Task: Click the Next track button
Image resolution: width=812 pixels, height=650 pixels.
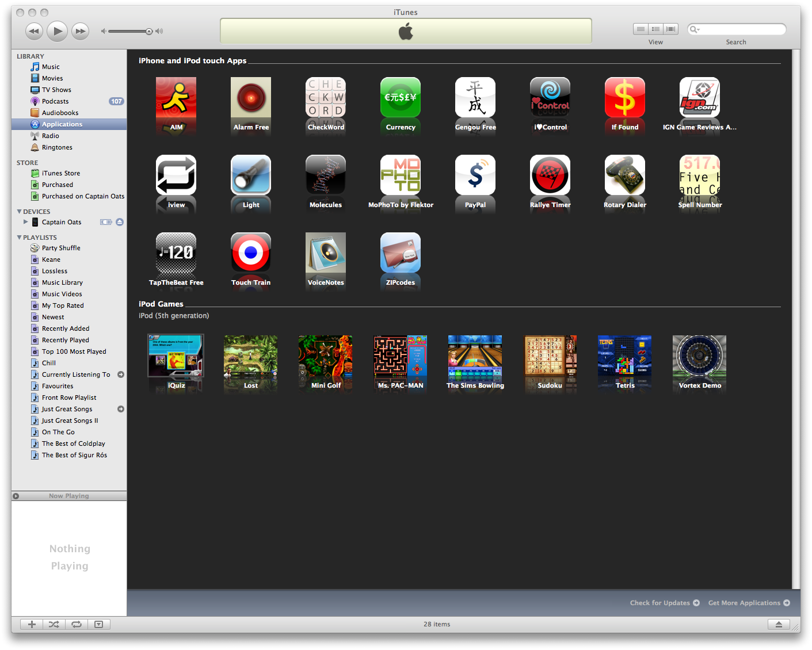Action: click(81, 31)
